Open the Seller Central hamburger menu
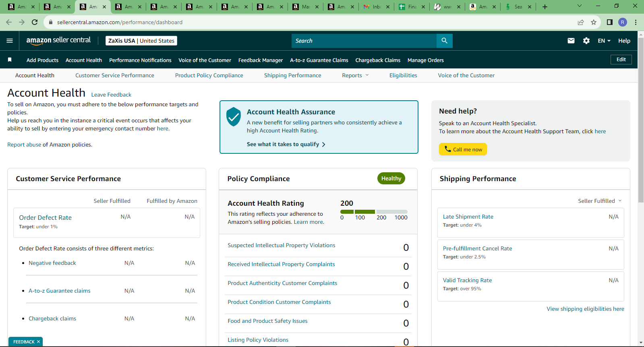The height and width of the screenshot is (347, 644). click(x=10, y=41)
